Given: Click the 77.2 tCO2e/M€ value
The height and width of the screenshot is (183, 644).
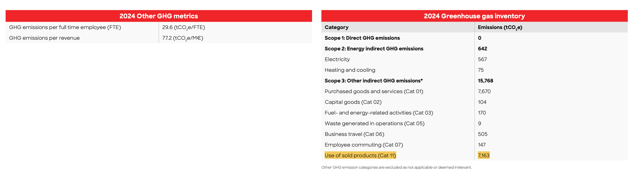Looking at the screenshot, I should [183, 38].
